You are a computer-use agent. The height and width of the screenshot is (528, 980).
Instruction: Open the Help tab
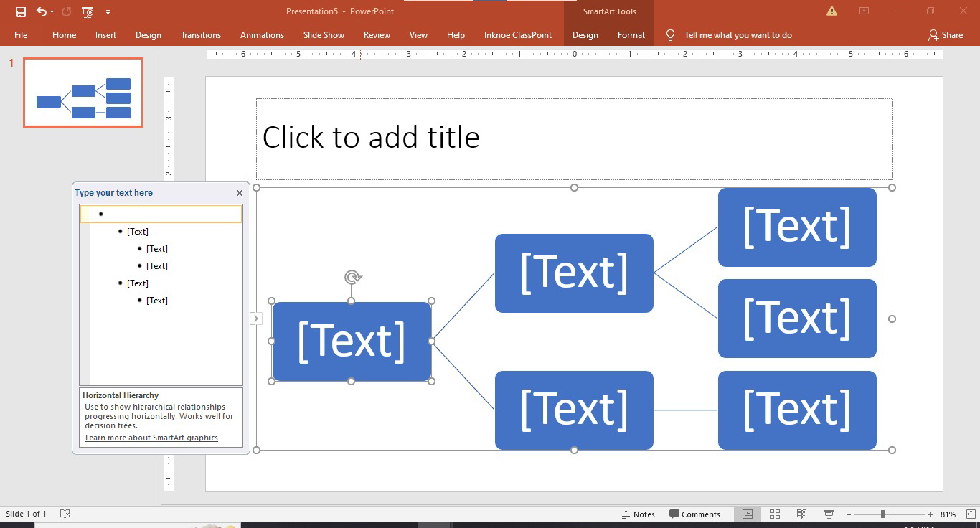click(x=456, y=34)
